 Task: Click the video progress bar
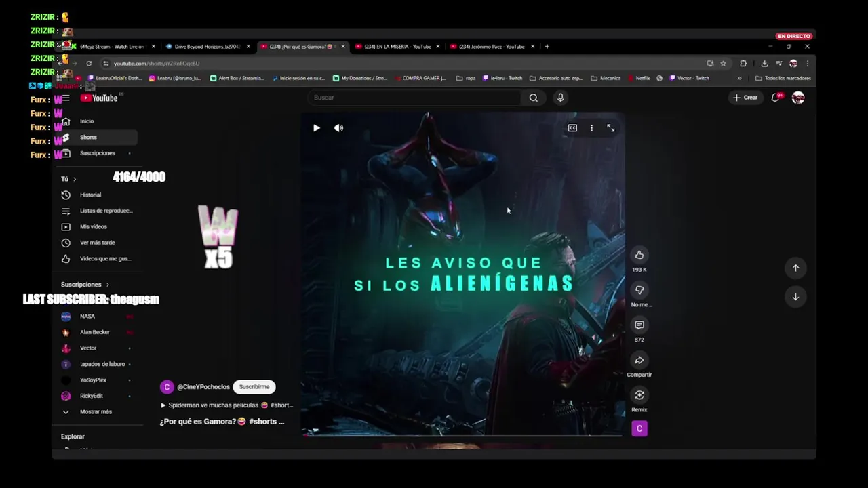tap(463, 435)
